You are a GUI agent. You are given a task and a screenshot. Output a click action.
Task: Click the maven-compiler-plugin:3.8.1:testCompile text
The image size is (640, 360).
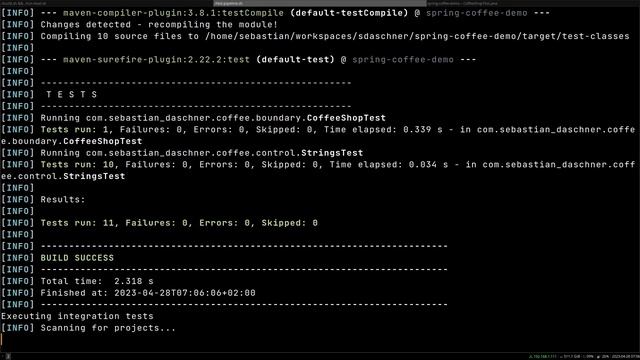pos(173,13)
